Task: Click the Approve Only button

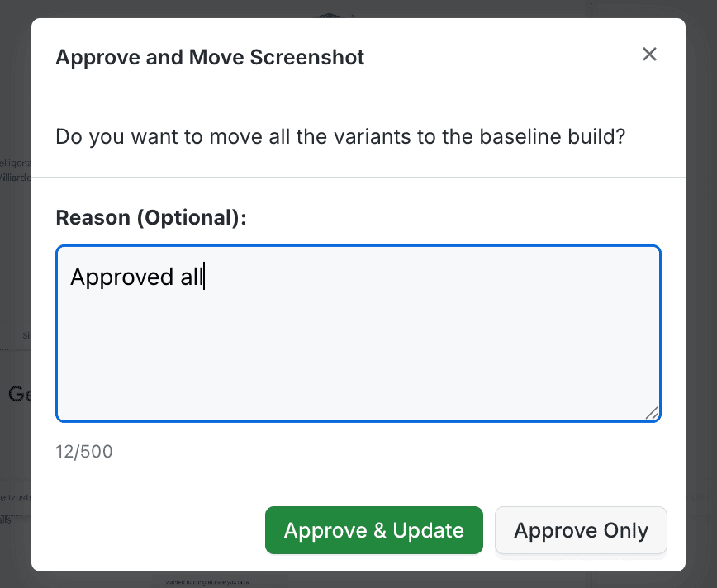Action: point(581,529)
